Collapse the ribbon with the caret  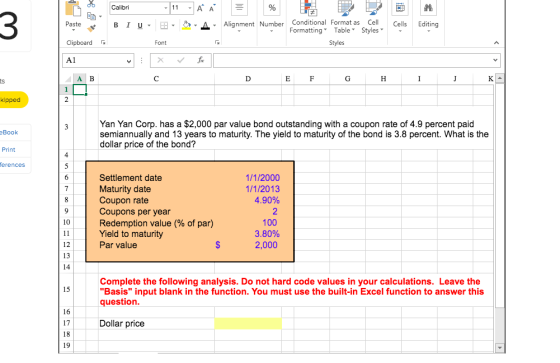pos(496,43)
